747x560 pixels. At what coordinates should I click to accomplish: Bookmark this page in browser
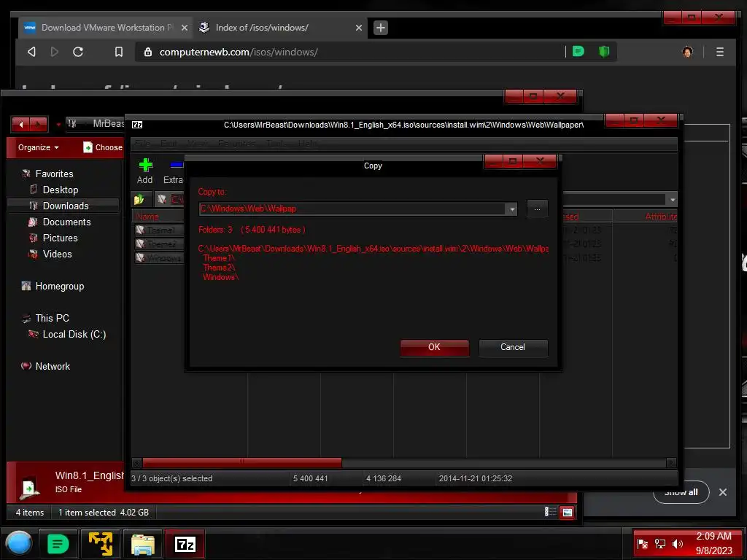click(x=119, y=52)
